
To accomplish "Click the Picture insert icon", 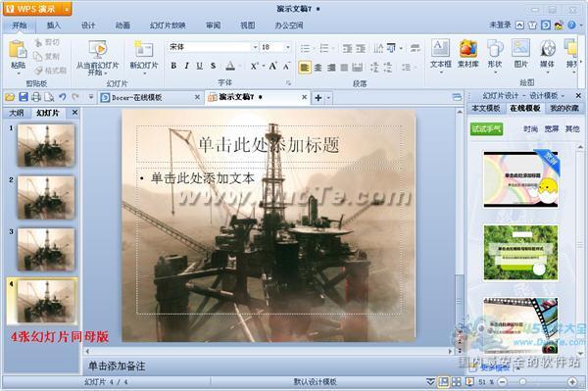I will pos(521,48).
